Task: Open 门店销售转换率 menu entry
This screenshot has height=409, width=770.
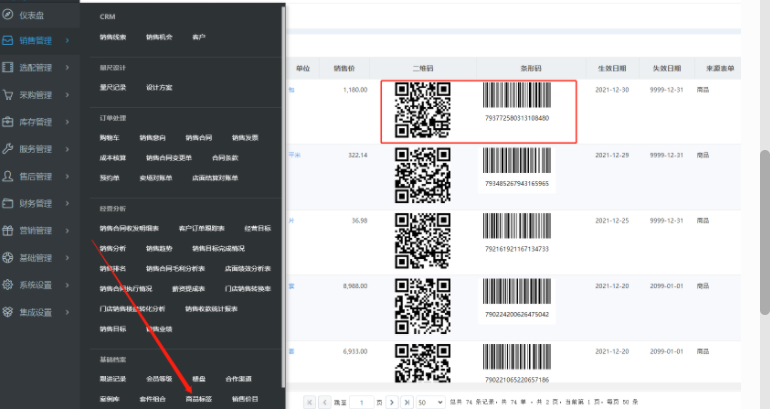Action: tap(248, 289)
